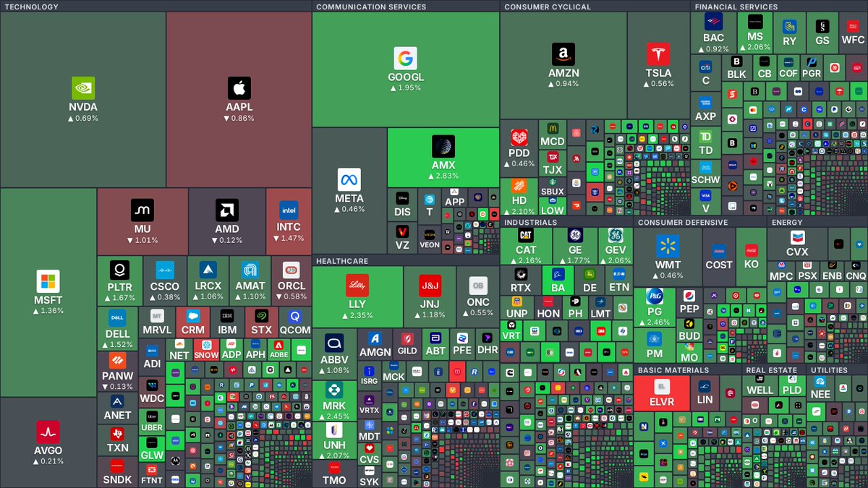Select the Google G logo above GOOGL
Image resolution: width=868 pixels, height=488 pixels.
[406, 59]
